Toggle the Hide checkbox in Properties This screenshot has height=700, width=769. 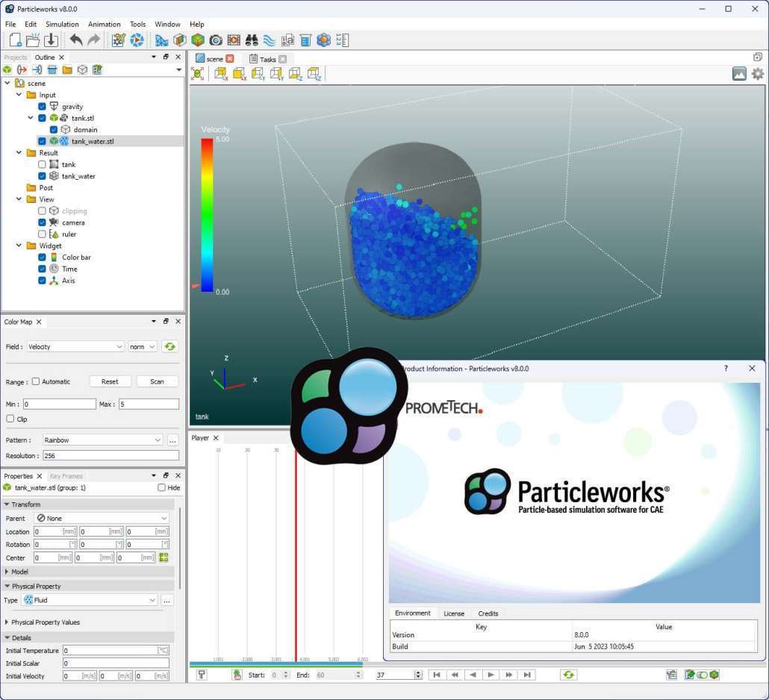pyautogui.click(x=162, y=488)
